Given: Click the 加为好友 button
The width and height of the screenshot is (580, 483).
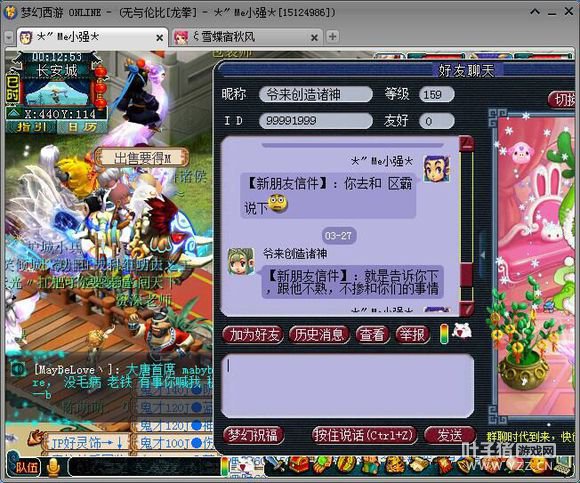Looking at the screenshot, I should point(253,335).
